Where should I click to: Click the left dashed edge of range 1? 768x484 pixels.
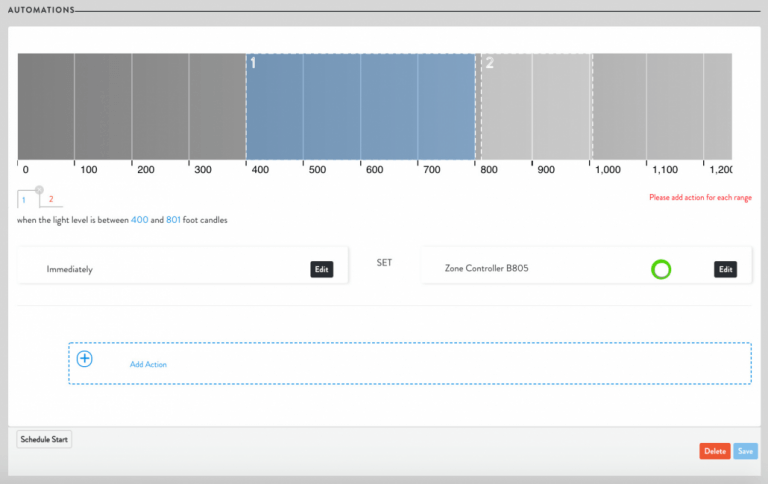click(246, 107)
